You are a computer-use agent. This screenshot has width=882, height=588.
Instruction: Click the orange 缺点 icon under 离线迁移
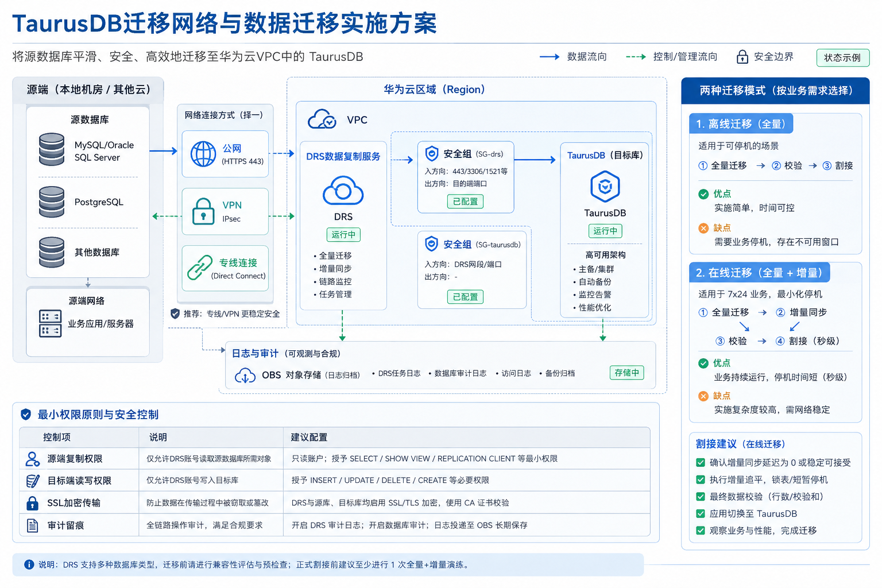pos(703,228)
